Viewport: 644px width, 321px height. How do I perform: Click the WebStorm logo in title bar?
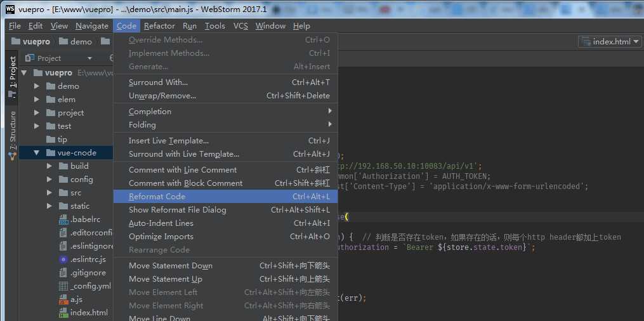coord(10,9)
